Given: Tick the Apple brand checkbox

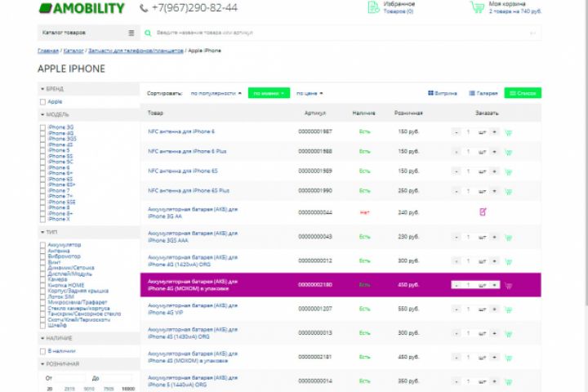Looking at the screenshot, I should click(42, 101).
